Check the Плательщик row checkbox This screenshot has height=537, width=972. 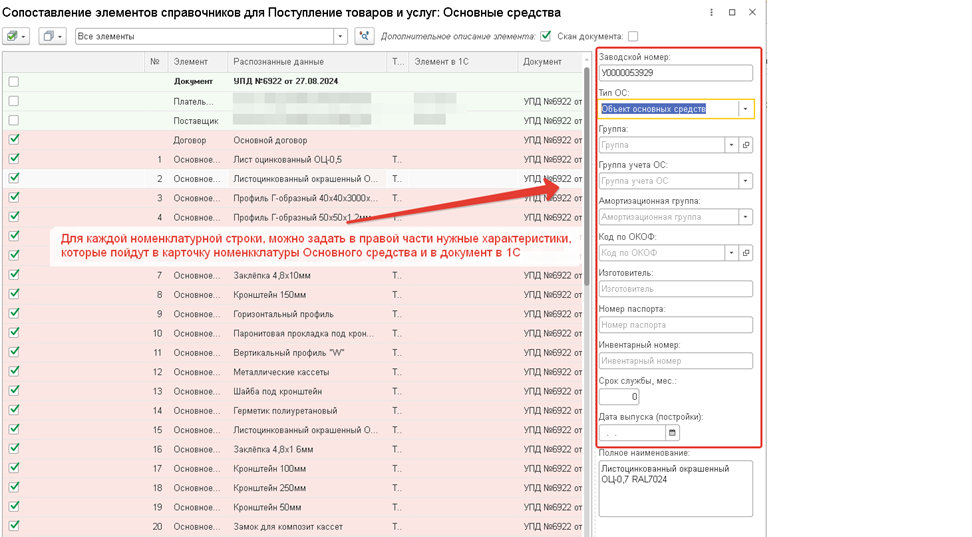pyautogui.click(x=14, y=101)
